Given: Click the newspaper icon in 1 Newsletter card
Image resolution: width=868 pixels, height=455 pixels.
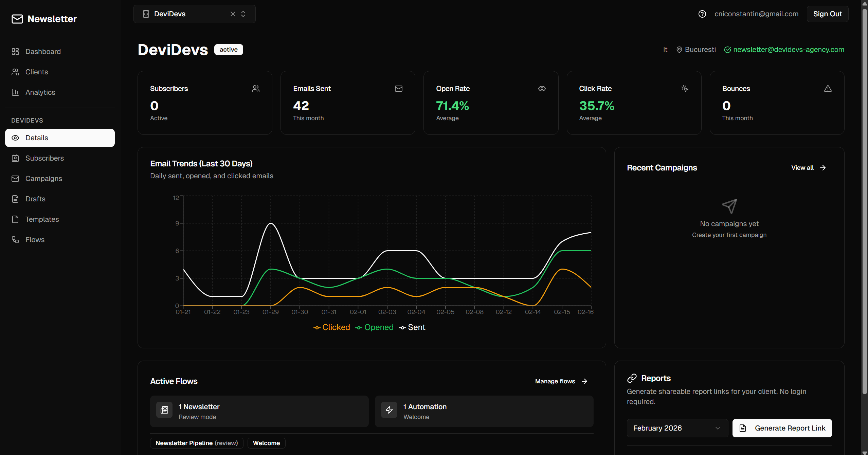Looking at the screenshot, I should (164, 410).
